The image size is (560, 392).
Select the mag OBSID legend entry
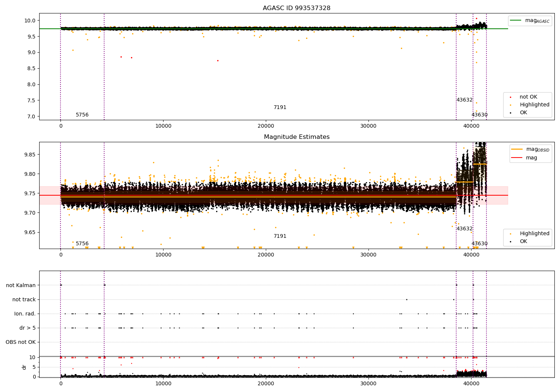[x=531, y=149]
